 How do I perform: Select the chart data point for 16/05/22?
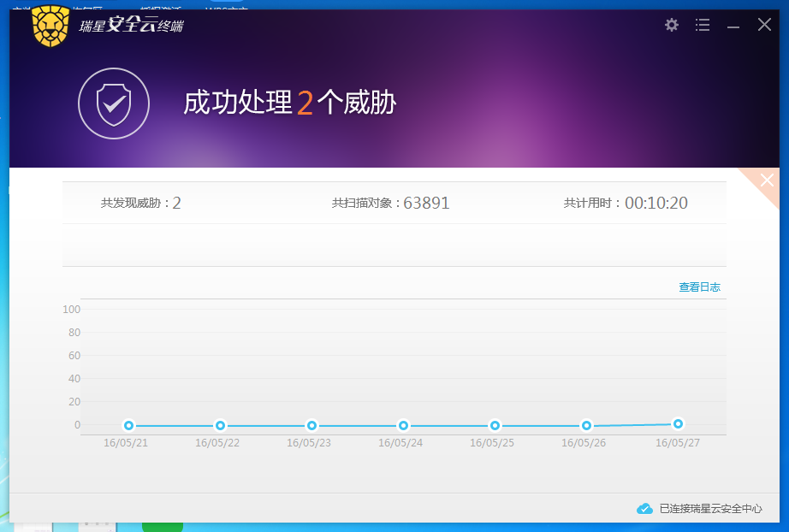(220, 425)
